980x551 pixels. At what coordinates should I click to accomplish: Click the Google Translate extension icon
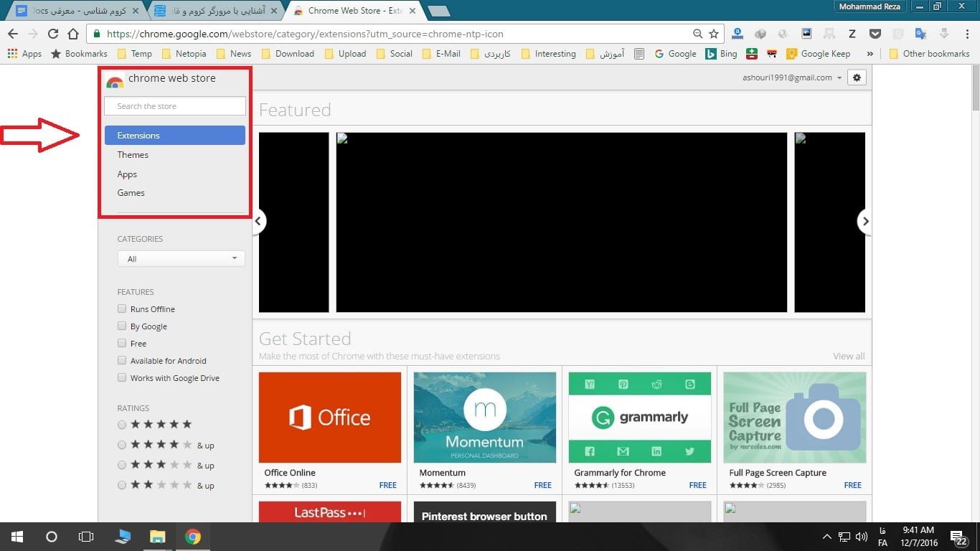(920, 34)
